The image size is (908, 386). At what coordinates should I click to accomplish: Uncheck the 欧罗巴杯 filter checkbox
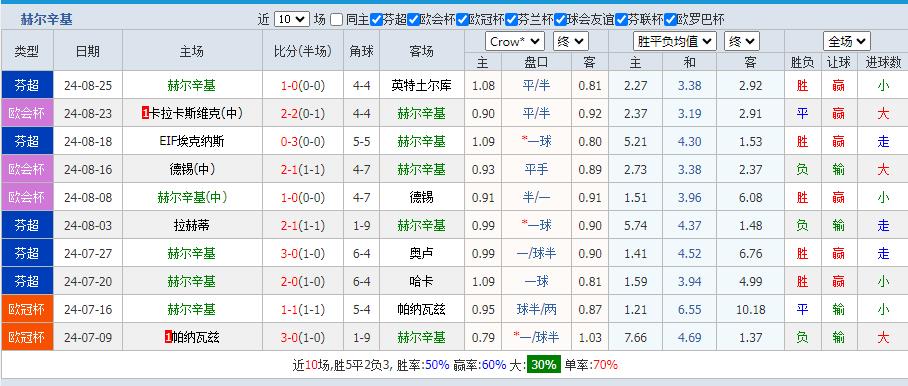coord(670,20)
